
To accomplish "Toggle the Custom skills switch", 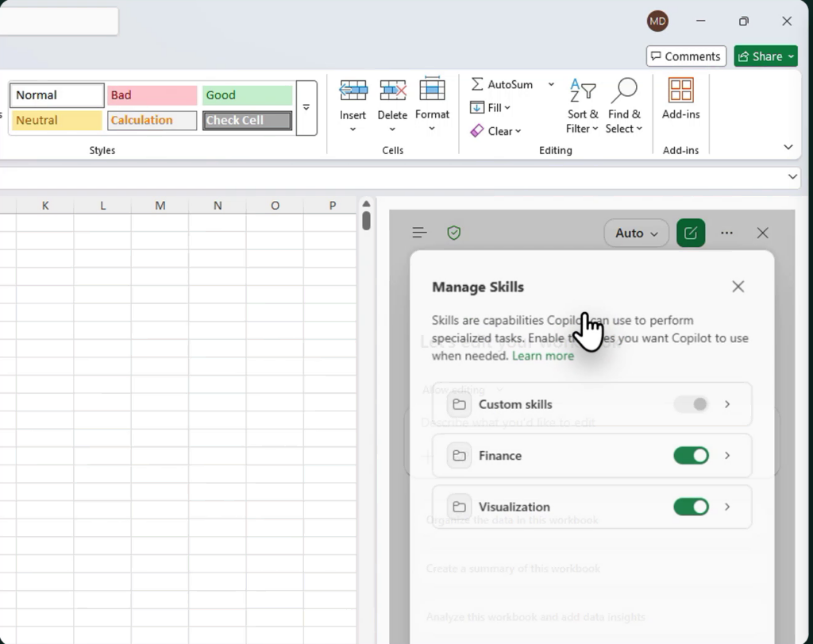I will (x=692, y=404).
